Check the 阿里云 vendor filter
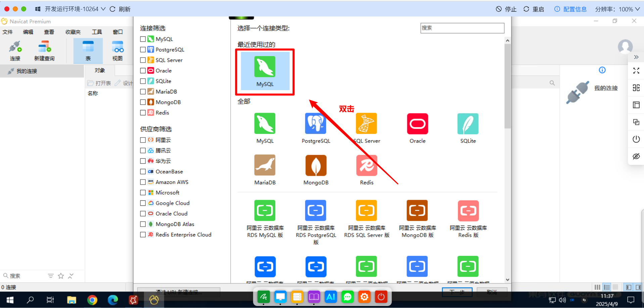The image size is (644, 308). coord(143,140)
